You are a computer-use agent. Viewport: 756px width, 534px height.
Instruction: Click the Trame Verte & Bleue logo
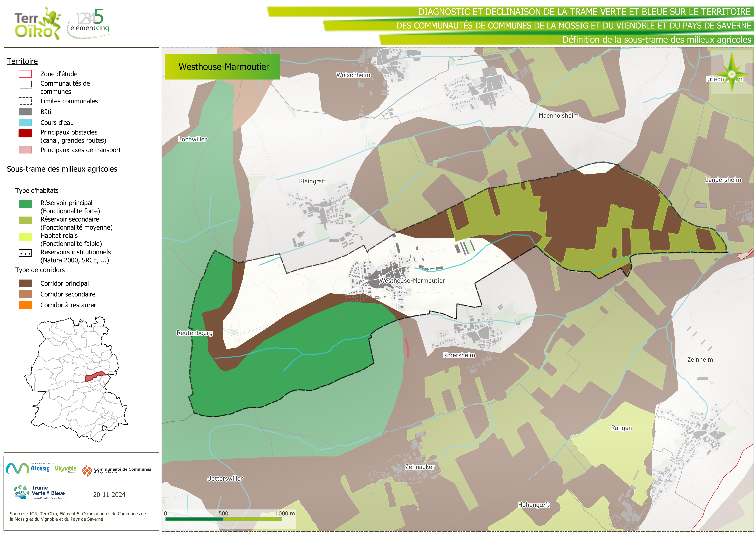[x=39, y=492]
